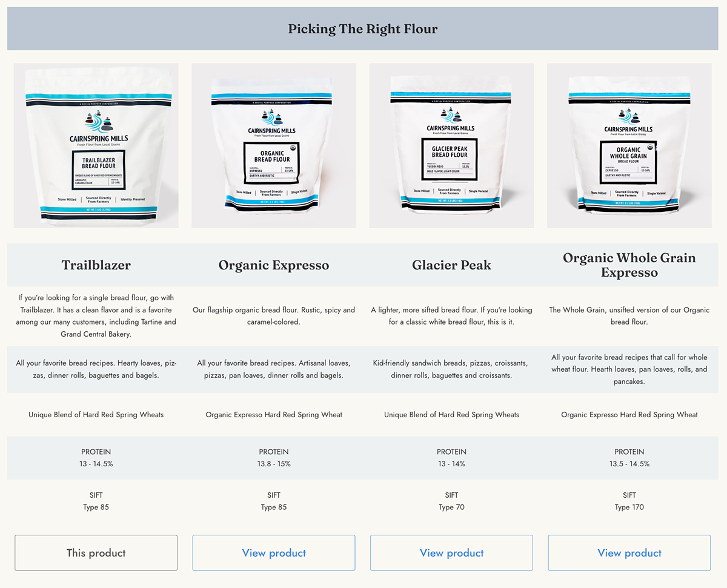This screenshot has width=727, height=588.
Task: Click Whole Grain's 'Organic Expresso Hard Red Spring Wheat' text
Action: pos(629,415)
